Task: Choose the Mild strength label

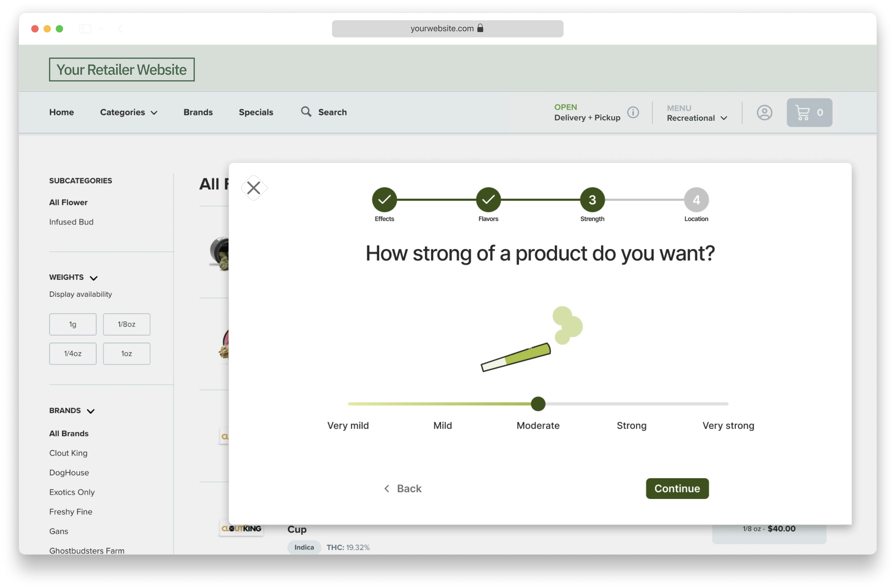Action: pos(443,426)
